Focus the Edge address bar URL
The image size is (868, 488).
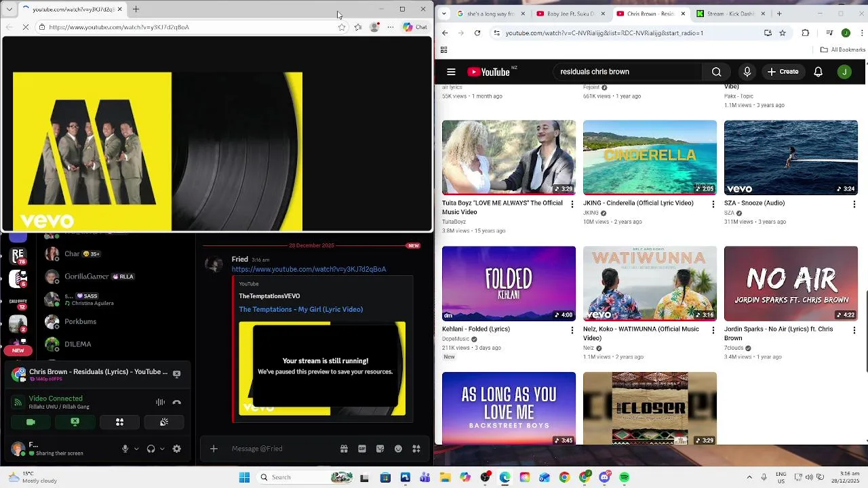point(119,27)
